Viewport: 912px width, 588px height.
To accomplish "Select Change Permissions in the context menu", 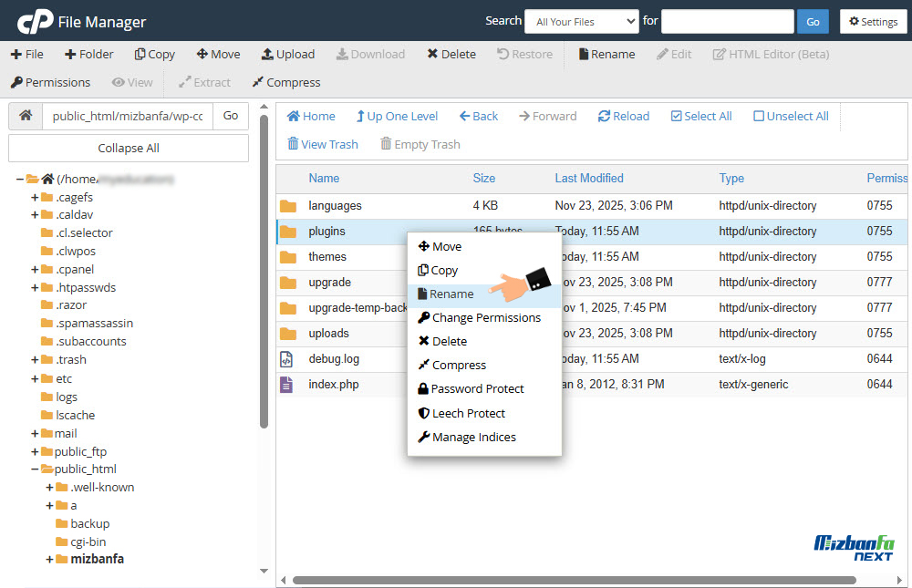I will 485,318.
